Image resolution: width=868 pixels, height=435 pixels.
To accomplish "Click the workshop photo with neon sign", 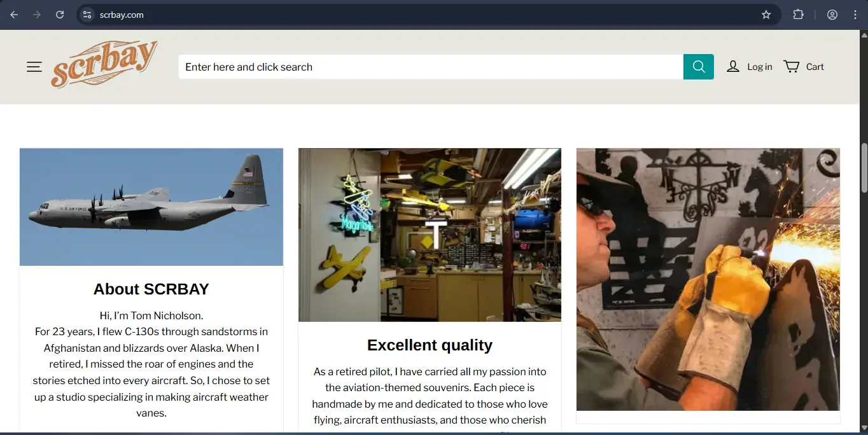I will [x=430, y=235].
